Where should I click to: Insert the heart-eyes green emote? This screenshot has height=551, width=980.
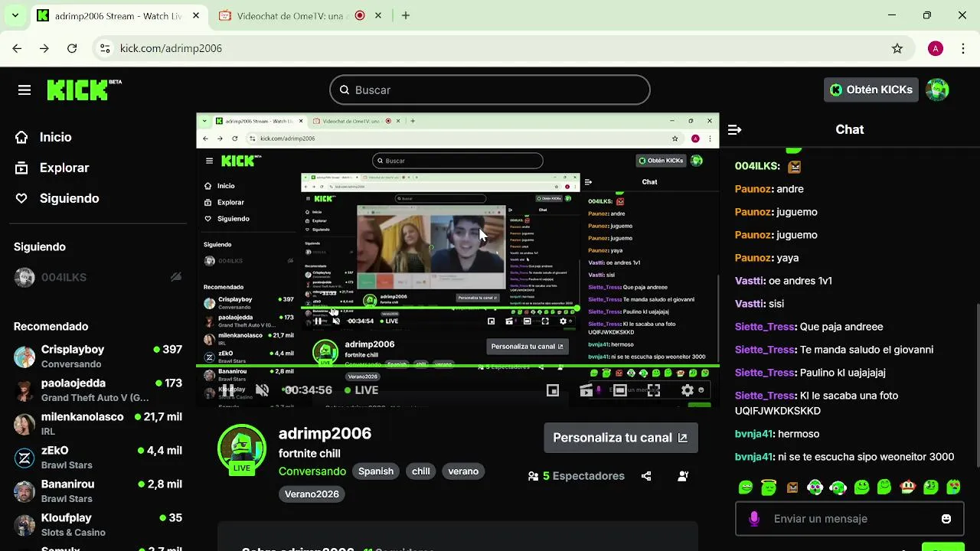(x=954, y=487)
